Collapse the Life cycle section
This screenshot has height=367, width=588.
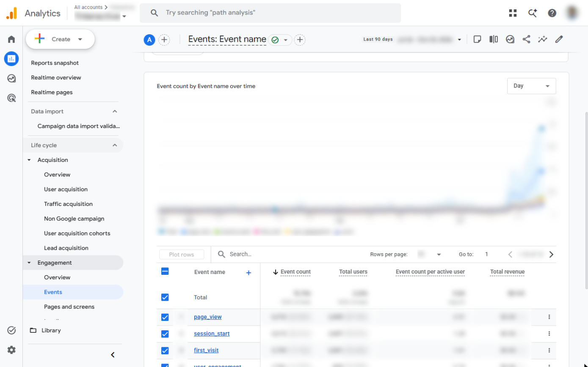point(114,145)
